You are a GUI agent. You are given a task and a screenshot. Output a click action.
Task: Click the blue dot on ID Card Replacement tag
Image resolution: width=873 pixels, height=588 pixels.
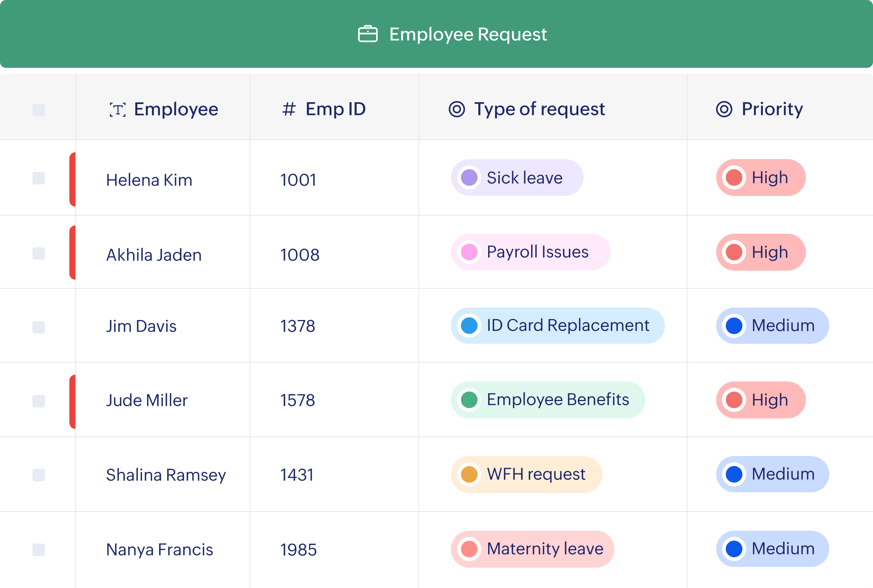click(x=470, y=325)
